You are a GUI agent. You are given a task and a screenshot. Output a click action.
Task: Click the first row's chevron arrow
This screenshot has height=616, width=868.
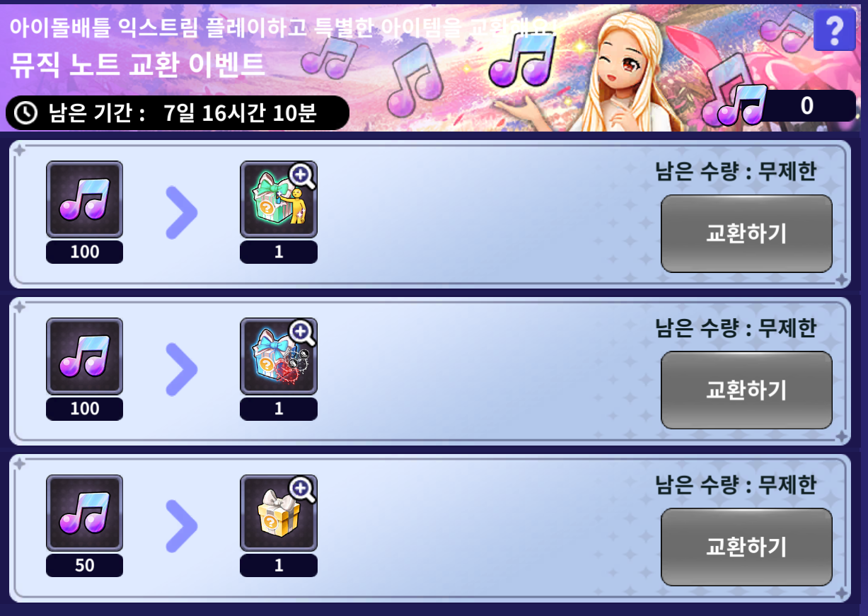pos(181,211)
